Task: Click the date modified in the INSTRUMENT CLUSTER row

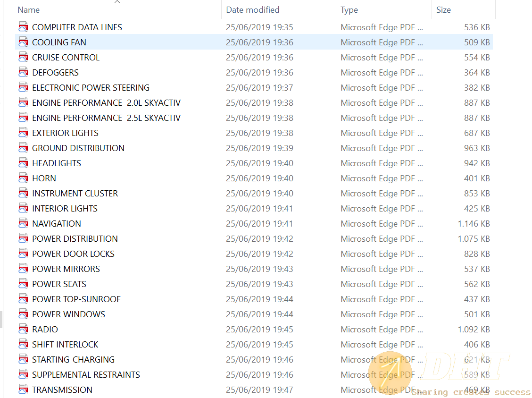Action: click(259, 193)
